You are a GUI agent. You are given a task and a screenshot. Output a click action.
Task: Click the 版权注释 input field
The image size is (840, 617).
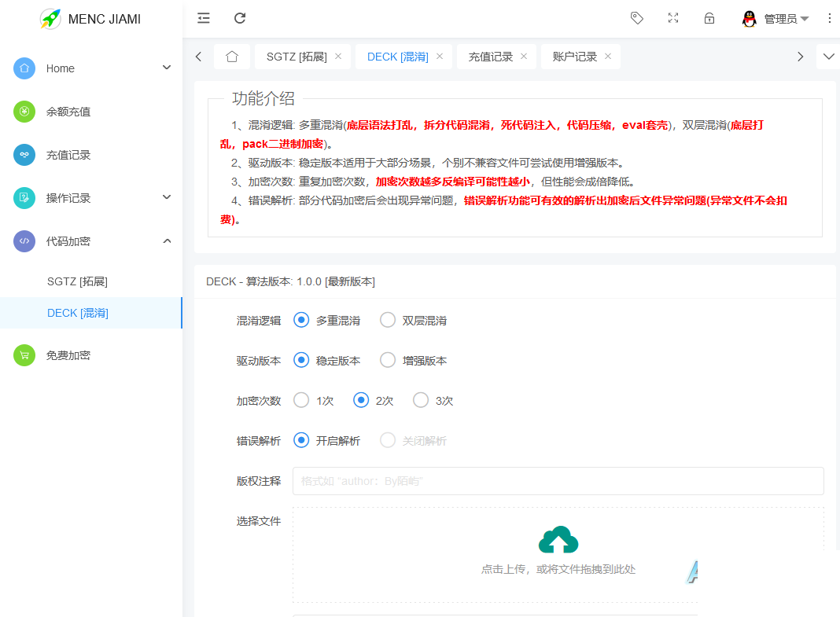(x=558, y=481)
